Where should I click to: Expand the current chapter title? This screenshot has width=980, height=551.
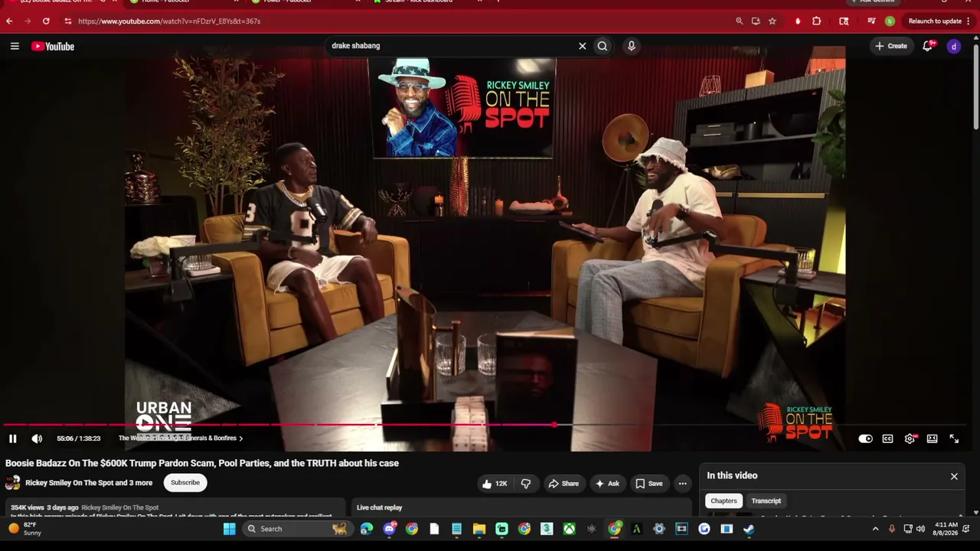point(181,439)
